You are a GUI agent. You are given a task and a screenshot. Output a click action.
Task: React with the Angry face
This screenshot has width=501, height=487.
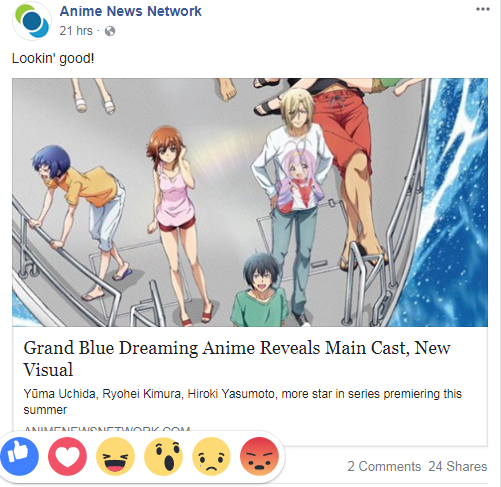pos(259,456)
